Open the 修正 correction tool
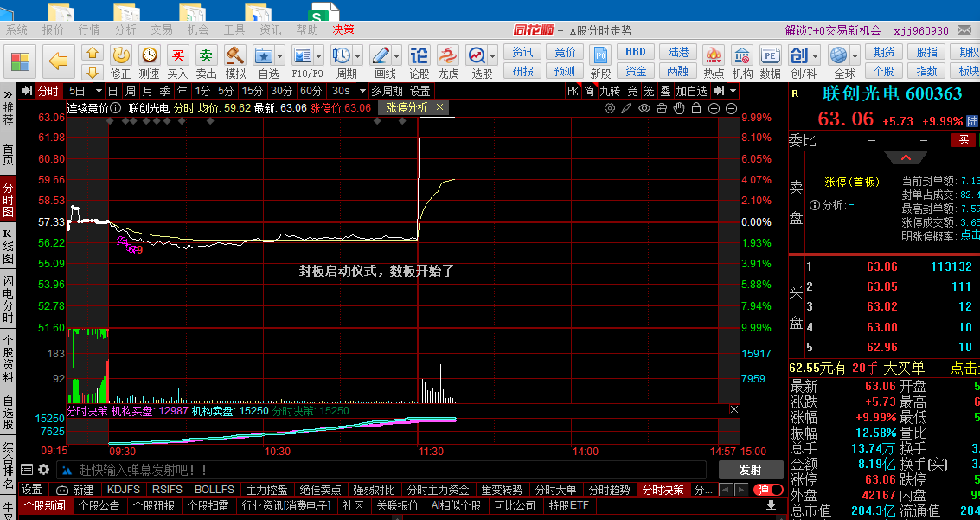 [120, 62]
